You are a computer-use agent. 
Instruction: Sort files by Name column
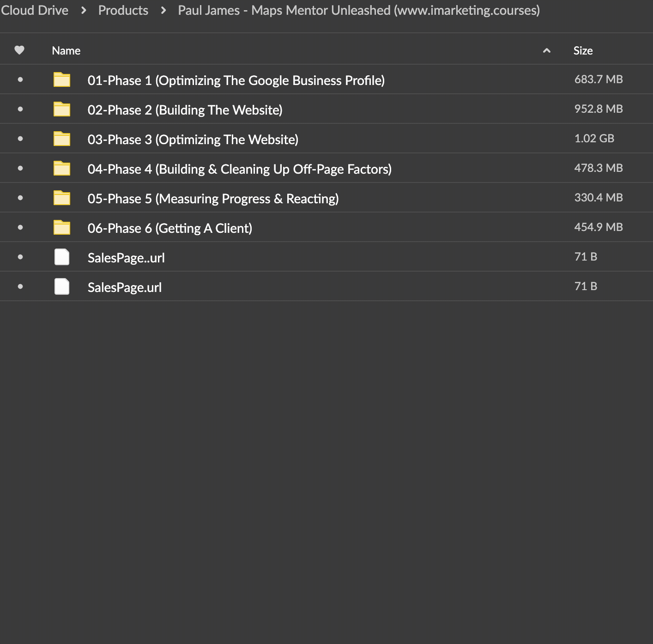pyautogui.click(x=66, y=50)
